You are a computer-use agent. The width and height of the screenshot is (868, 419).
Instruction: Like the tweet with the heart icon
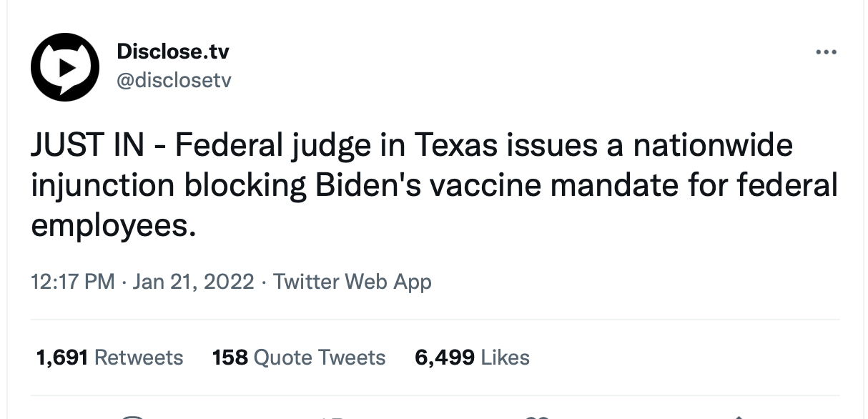click(x=536, y=416)
